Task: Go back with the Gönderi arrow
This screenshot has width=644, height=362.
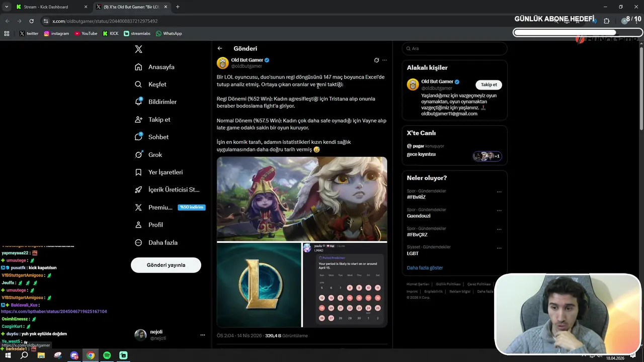Action: 220,48
